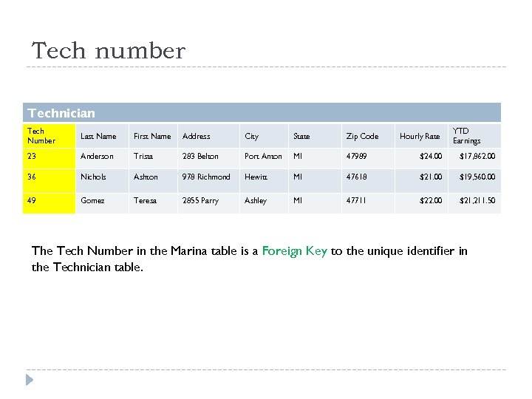The height and width of the screenshot is (399, 532).
Task: Click the 'Port Anton' city cell
Action: pyautogui.click(x=263, y=156)
